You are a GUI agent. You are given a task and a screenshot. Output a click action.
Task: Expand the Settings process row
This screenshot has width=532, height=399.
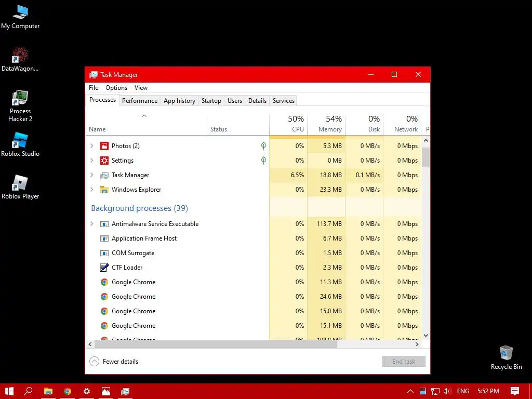coord(91,161)
